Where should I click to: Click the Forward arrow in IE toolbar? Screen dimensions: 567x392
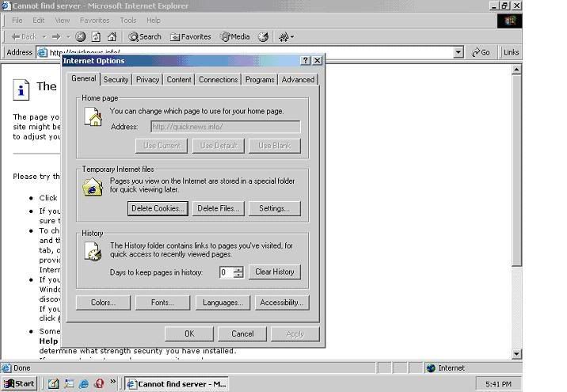point(56,37)
